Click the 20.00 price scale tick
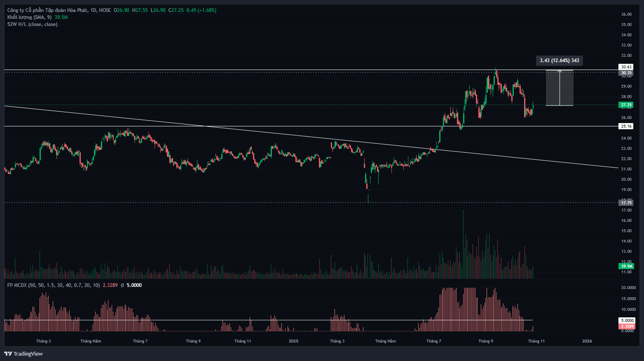644x361 pixels. 626,179
